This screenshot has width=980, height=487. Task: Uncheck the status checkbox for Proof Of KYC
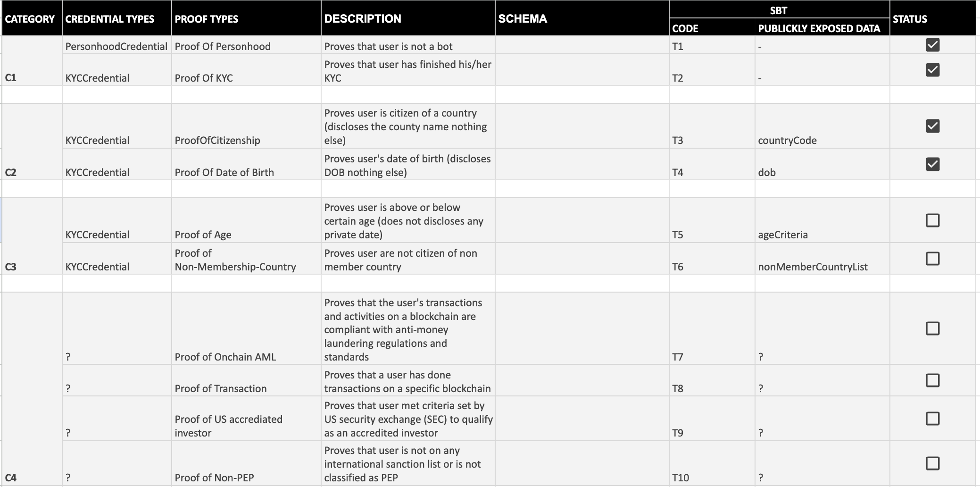click(x=932, y=70)
